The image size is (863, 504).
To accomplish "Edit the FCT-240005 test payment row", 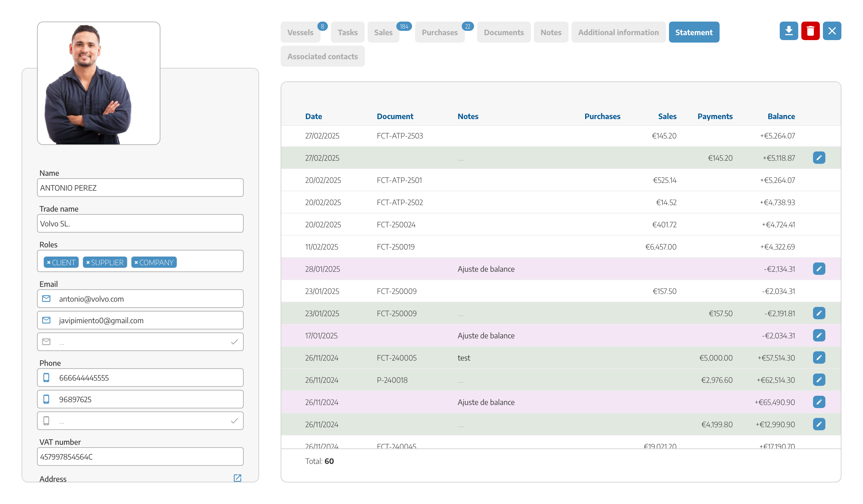I will point(819,358).
